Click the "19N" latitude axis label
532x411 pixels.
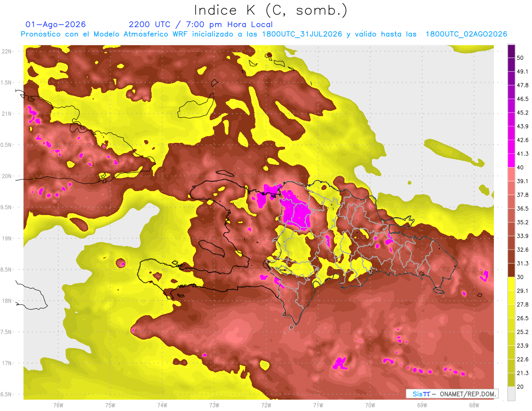[6, 239]
